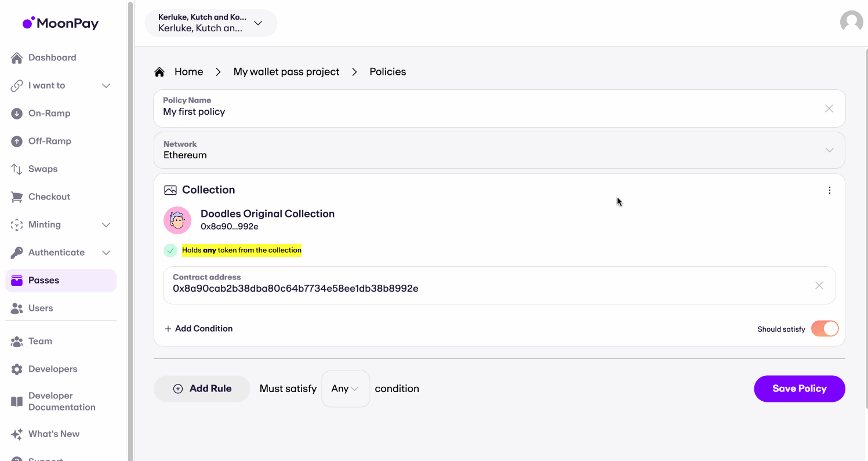Click the Add Rule button
868x461 pixels.
click(x=202, y=389)
